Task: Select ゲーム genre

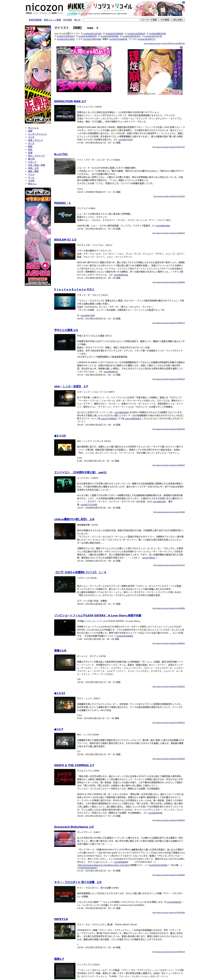Action: click(x=31, y=177)
